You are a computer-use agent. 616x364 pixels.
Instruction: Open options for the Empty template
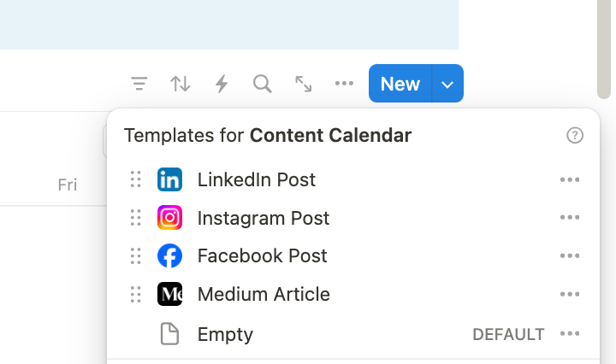tap(570, 334)
